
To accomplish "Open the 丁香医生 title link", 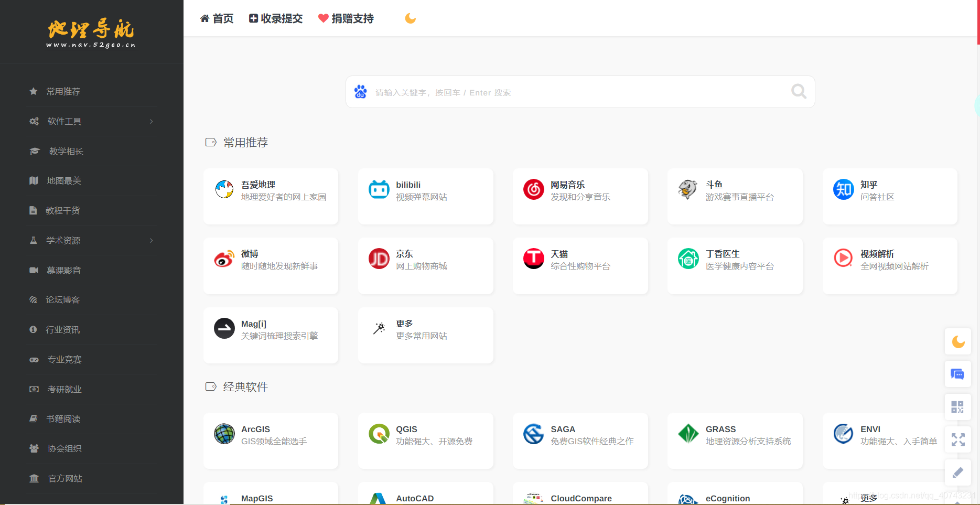I will pos(723,254).
